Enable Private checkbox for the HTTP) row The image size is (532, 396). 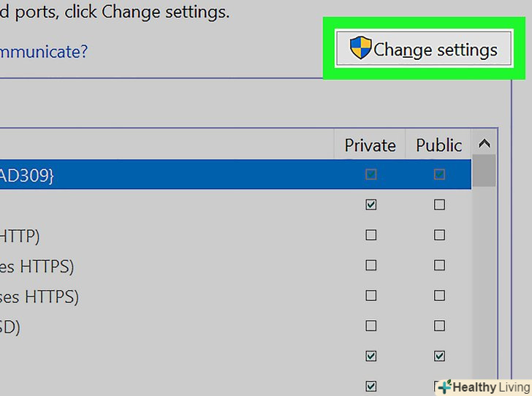pos(371,235)
